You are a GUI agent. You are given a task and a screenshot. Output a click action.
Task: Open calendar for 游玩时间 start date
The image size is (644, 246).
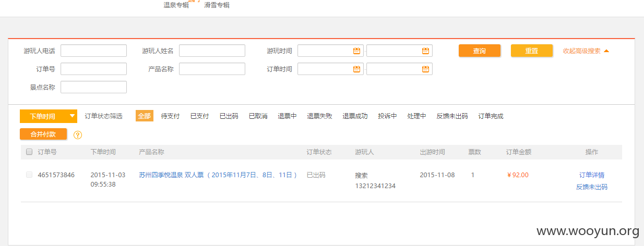(357, 51)
